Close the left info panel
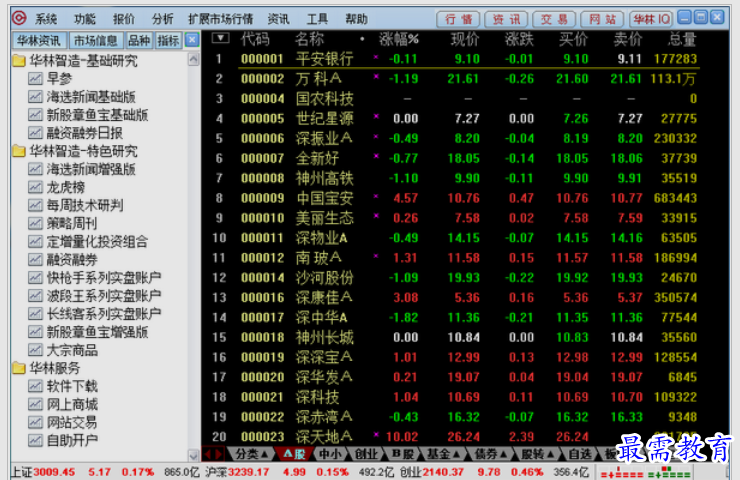Screen dimensions: 740x480 pos(192,40)
